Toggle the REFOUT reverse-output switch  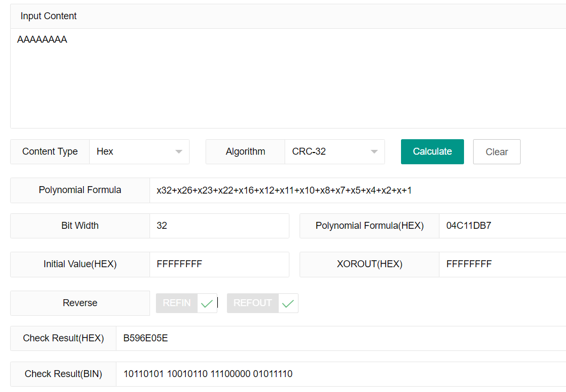tap(253, 303)
